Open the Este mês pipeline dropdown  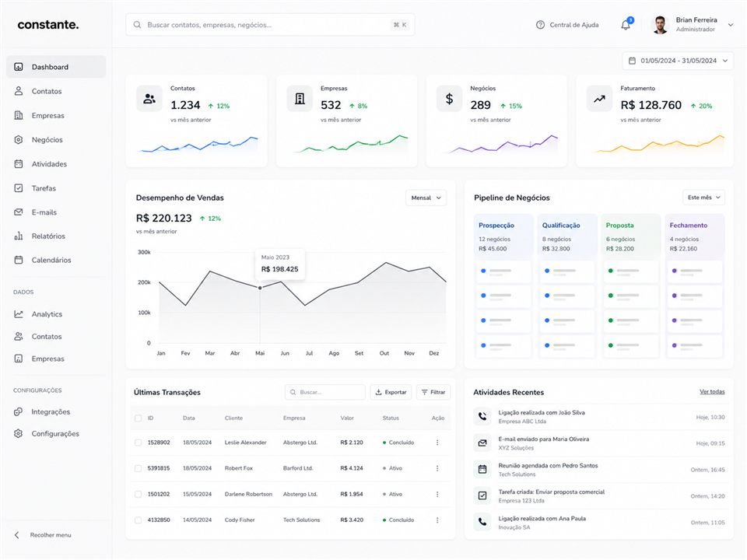point(703,197)
